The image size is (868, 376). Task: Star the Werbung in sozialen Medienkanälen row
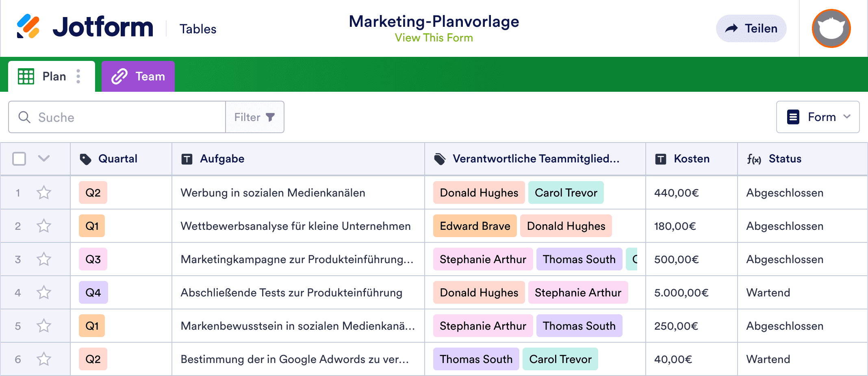pos(43,193)
